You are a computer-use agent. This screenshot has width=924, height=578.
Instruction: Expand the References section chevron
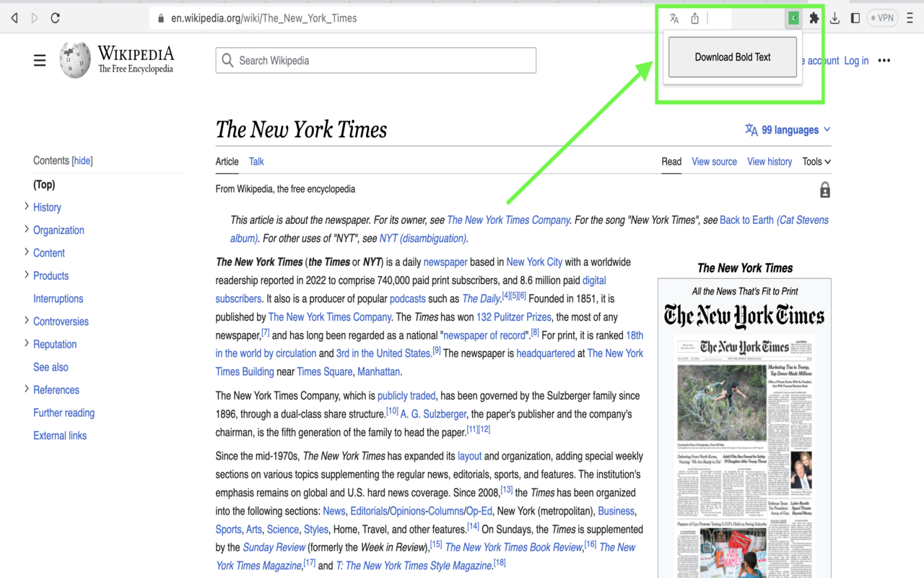coord(27,389)
